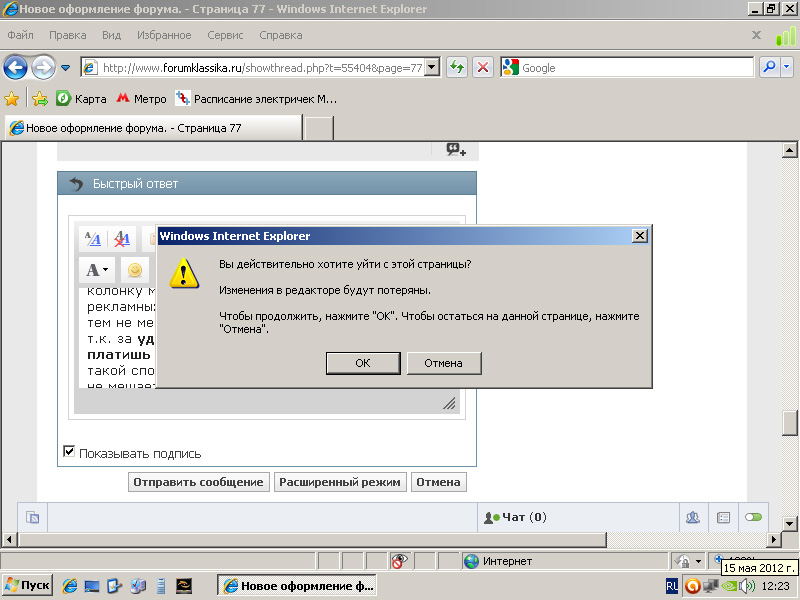Open Расширенный режим editor mode
The image size is (800, 600).
[x=340, y=482]
